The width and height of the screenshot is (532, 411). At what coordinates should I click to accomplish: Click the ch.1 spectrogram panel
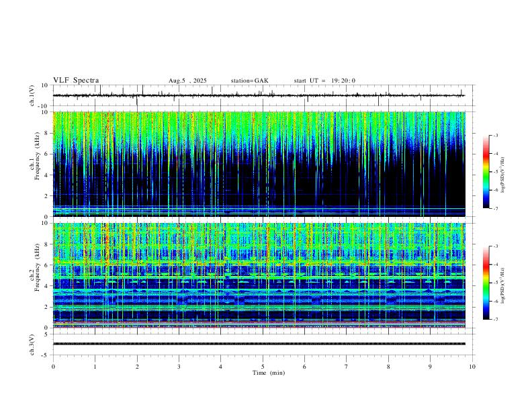[x=259, y=164]
